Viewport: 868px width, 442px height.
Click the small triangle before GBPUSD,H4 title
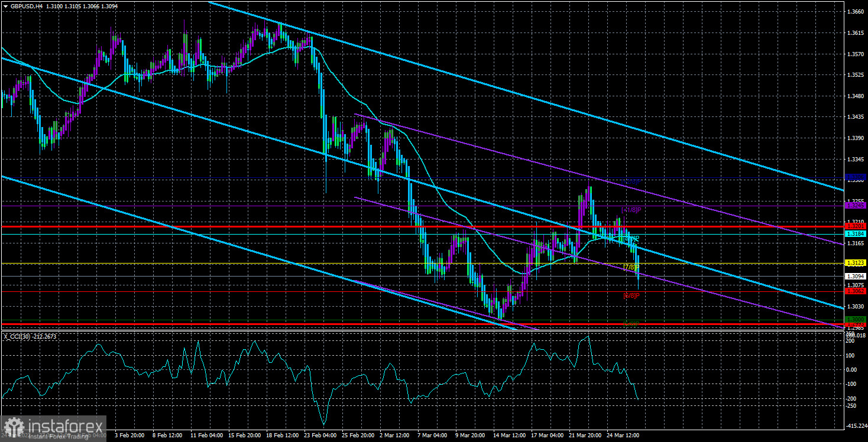(5, 6)
